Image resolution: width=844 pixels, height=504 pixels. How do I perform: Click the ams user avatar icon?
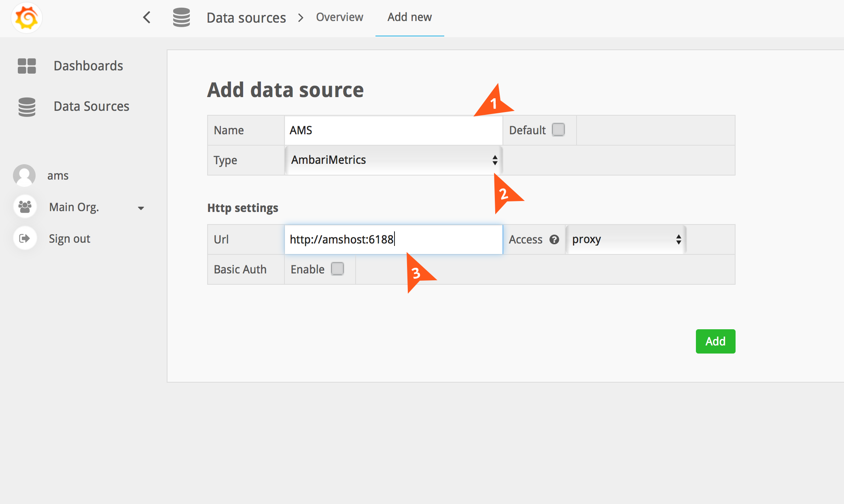24,175
